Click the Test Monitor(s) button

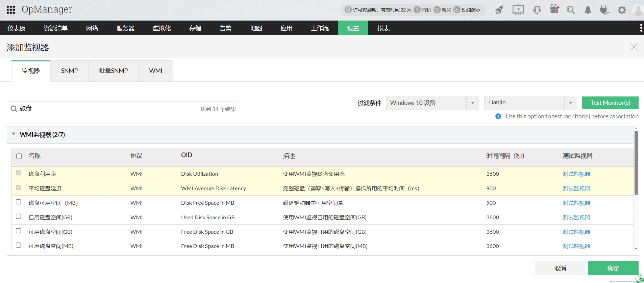(x=610, y=103)
